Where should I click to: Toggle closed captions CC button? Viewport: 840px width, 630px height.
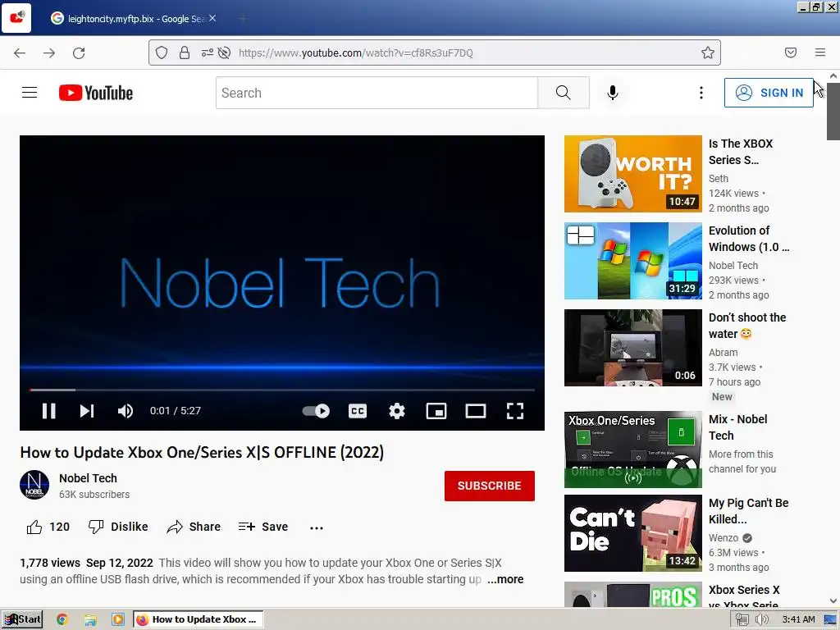pyautogui.click(x=358, y=411)
